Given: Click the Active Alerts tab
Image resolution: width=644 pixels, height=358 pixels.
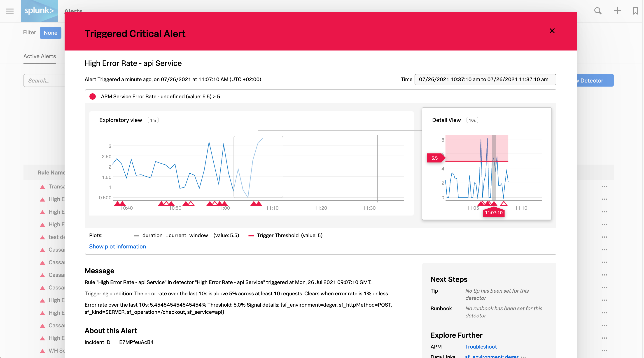Looking at the screenshot, I should pos(39,56).
